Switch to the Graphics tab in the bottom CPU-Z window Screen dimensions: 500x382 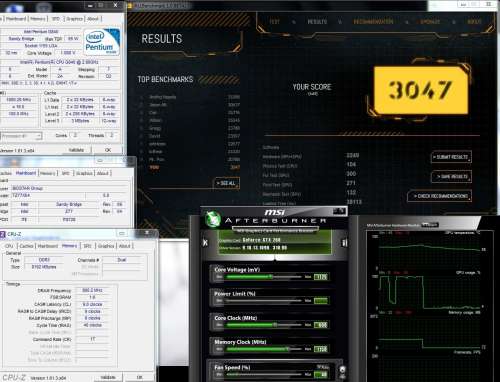pos(106,246)
